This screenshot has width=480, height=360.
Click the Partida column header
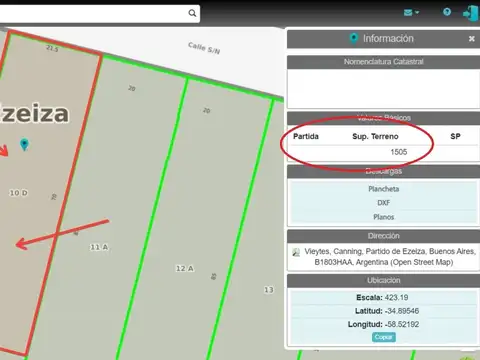point(306,136)
